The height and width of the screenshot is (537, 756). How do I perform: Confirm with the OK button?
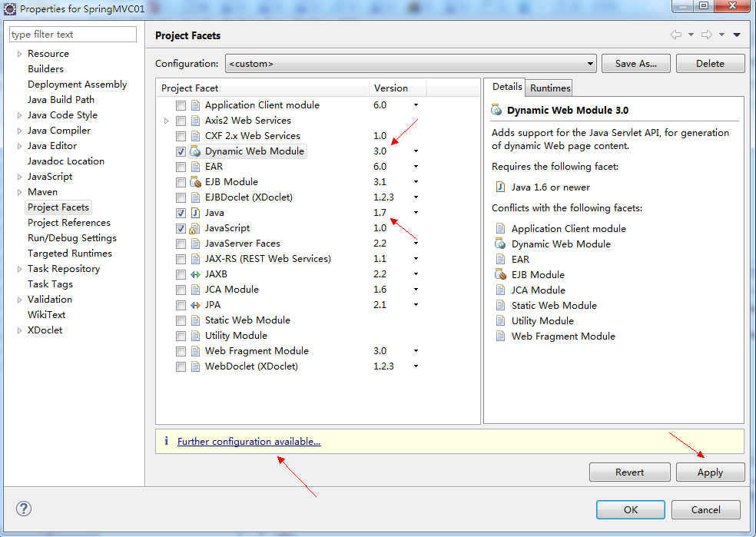(x=631, y=509)
